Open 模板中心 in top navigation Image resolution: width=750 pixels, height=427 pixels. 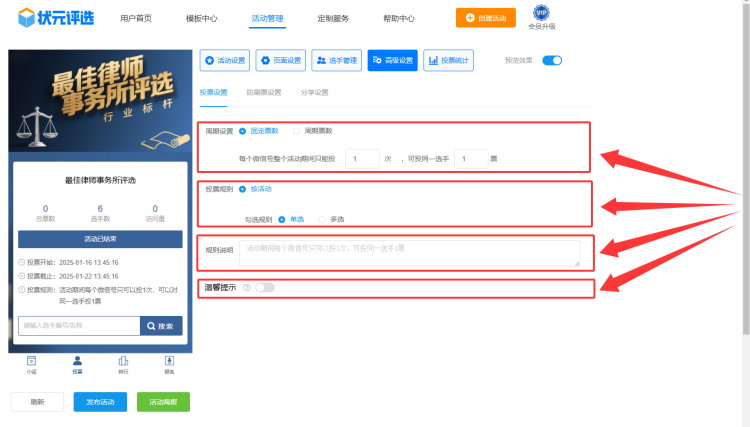201,18
